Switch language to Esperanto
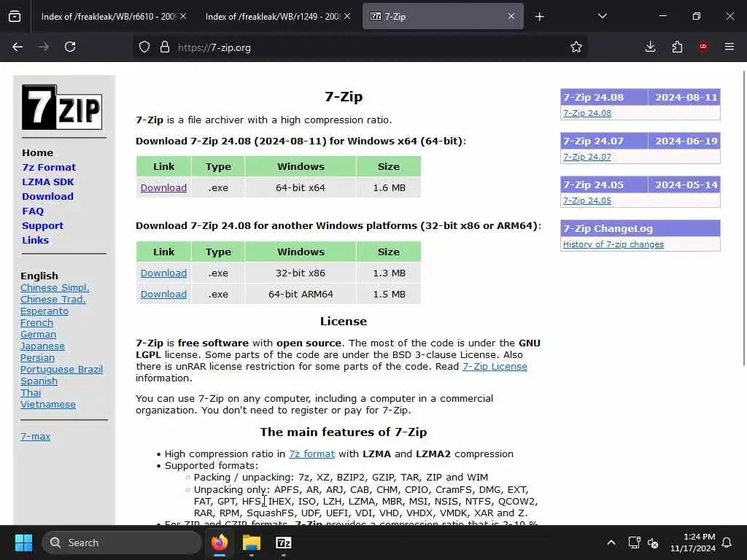This screenshot has width=747, height=560. [44, 311]
